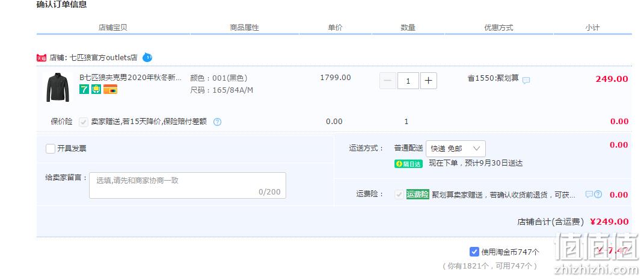644x280 pixels.
Task: Click the subtotal 249.00 in product row
Action: (612, 79)
